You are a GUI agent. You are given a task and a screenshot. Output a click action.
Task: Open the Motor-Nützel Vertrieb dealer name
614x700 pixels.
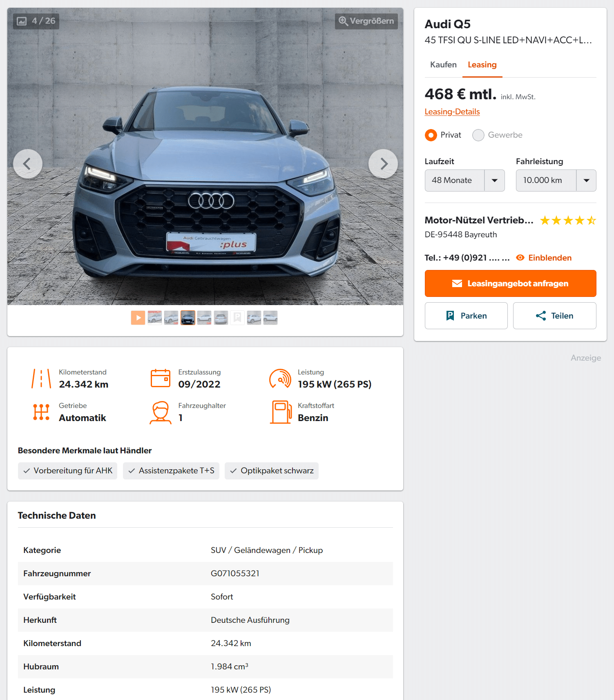479,220
